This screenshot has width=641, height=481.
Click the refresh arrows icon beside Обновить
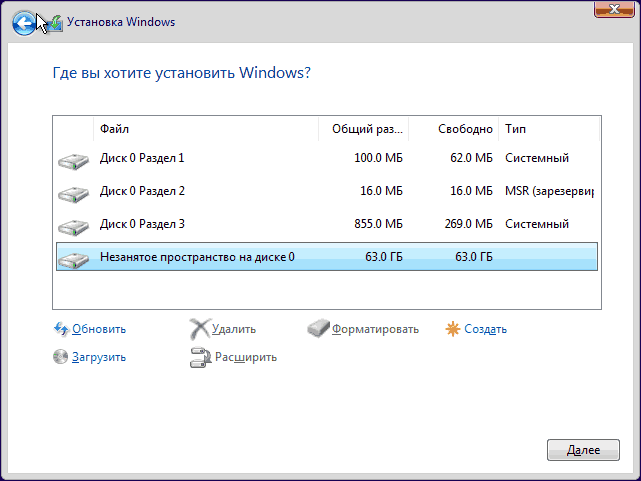(x=61, y=329)
